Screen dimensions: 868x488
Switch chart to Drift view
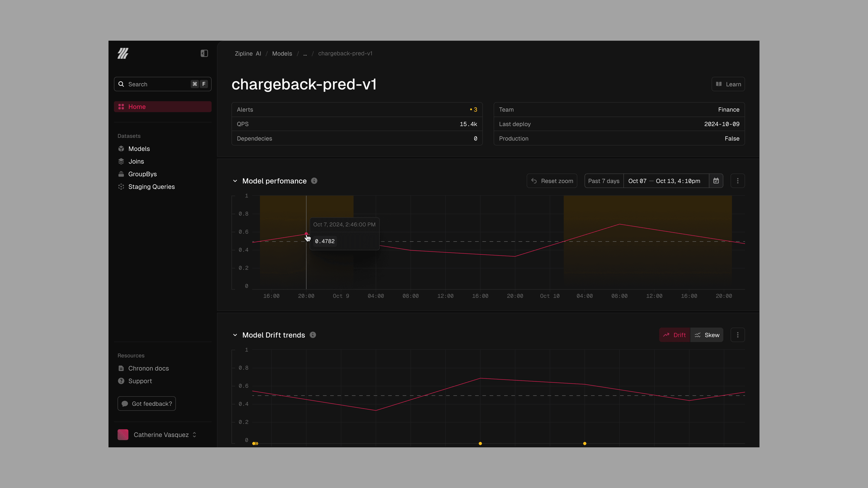(x=675, y=335)
